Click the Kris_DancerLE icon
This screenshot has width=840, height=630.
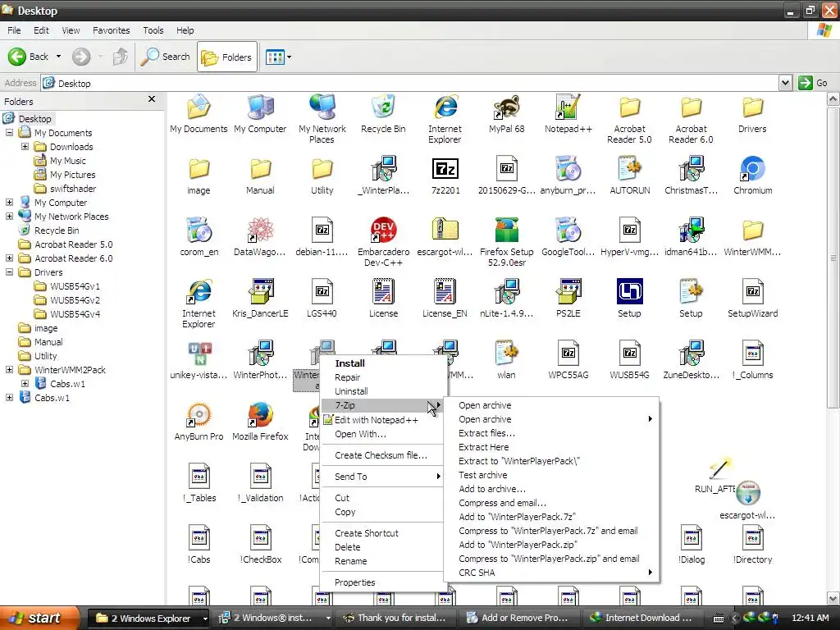pyautogui.click(x=260, y=292)
